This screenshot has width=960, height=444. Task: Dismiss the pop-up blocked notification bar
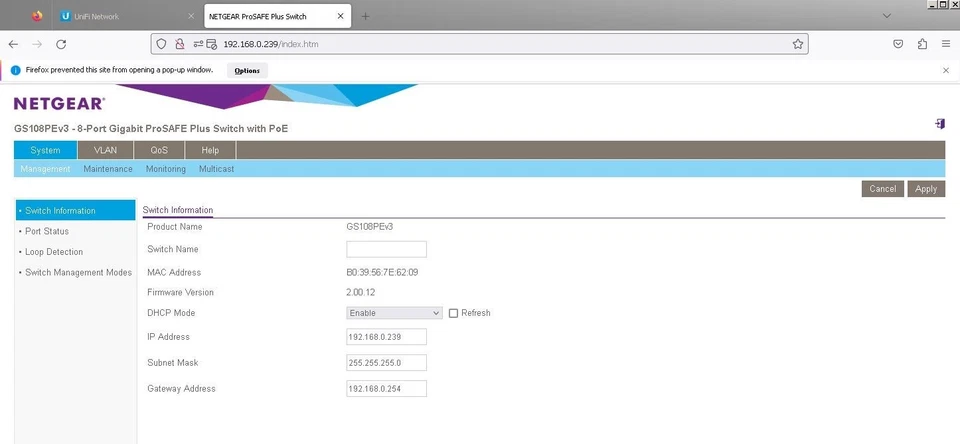pos(946,70)
